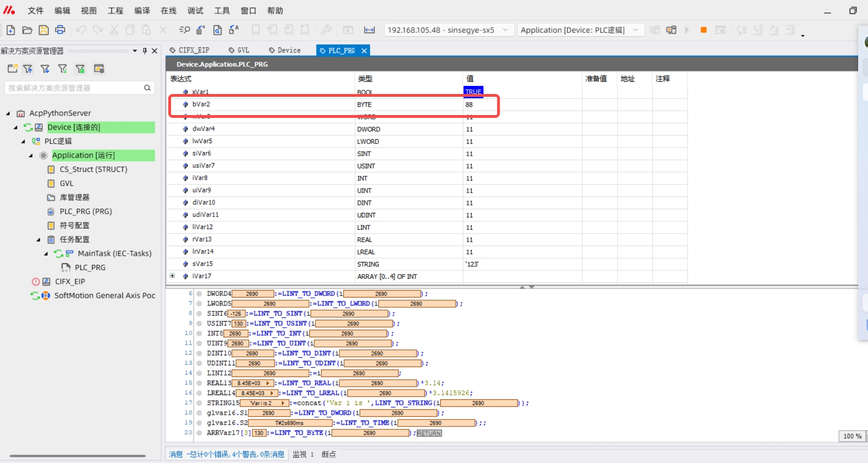Open the 断点 panel button
The image size is (868, 463).
(329, 454)
